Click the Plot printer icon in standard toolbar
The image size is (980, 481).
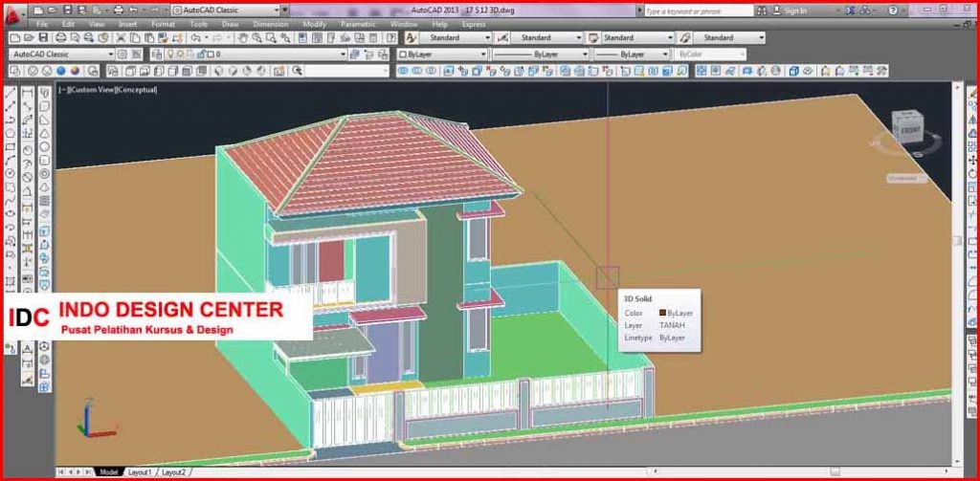(60, 38)
